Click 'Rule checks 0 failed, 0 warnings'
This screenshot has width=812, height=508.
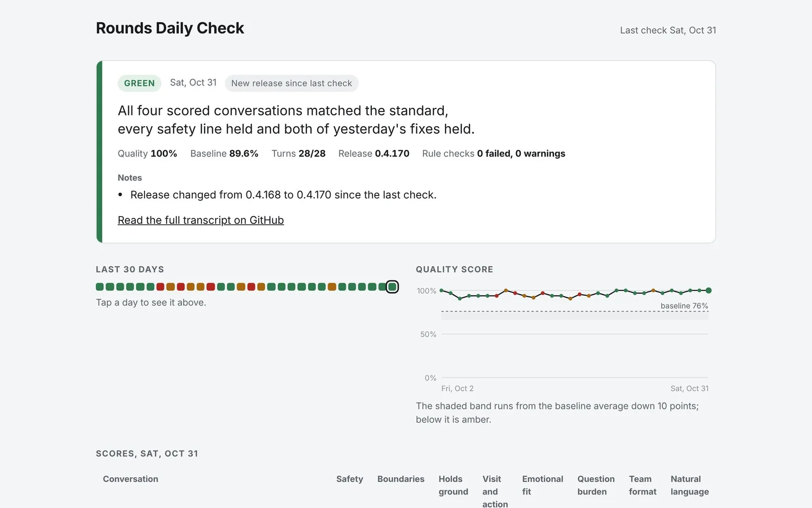click(494, 153)
